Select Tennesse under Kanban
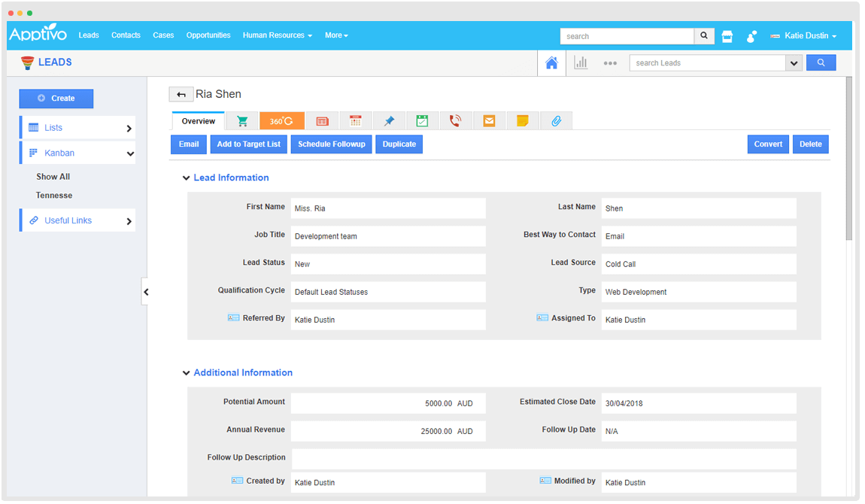This screenshot has height=504, width=865. (x=54, y=196)
